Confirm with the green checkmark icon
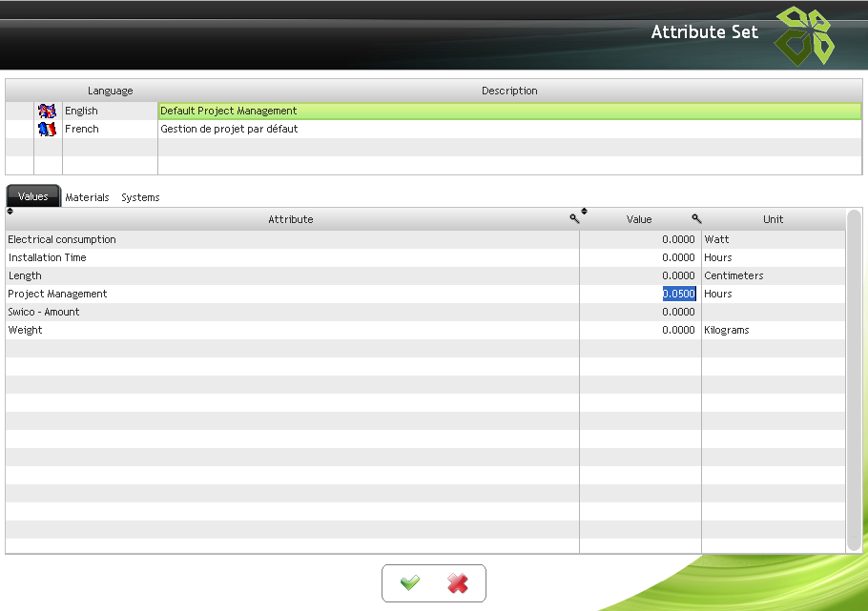Image resolution: width=868 pixels, height=611 pixels. point(409,582)
